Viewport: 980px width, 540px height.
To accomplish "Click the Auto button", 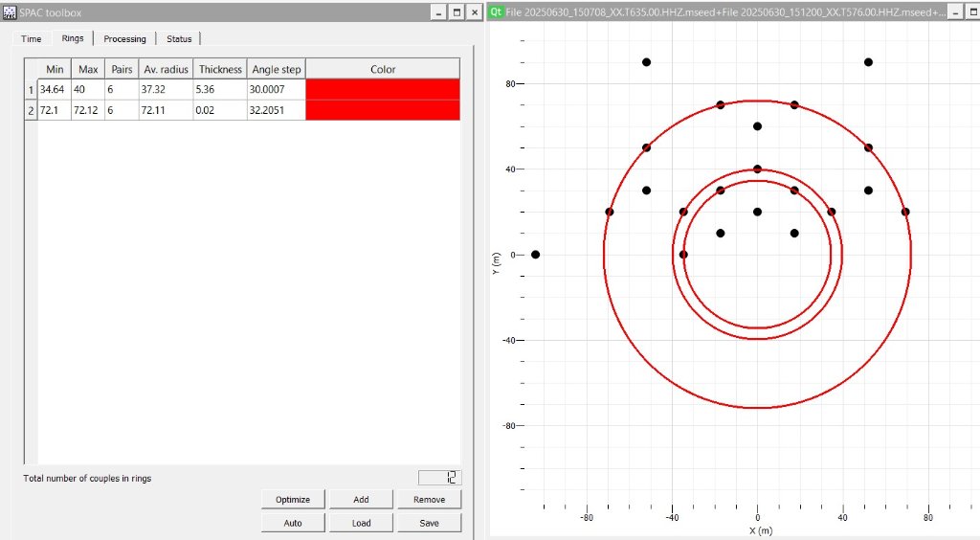I will point(293,523).
